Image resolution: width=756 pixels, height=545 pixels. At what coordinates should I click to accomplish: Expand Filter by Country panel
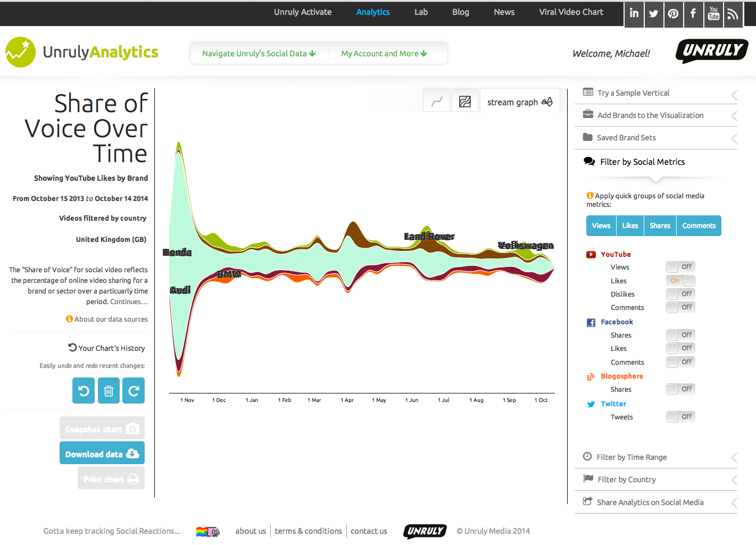pyautogui.click(x=656, y=480)
